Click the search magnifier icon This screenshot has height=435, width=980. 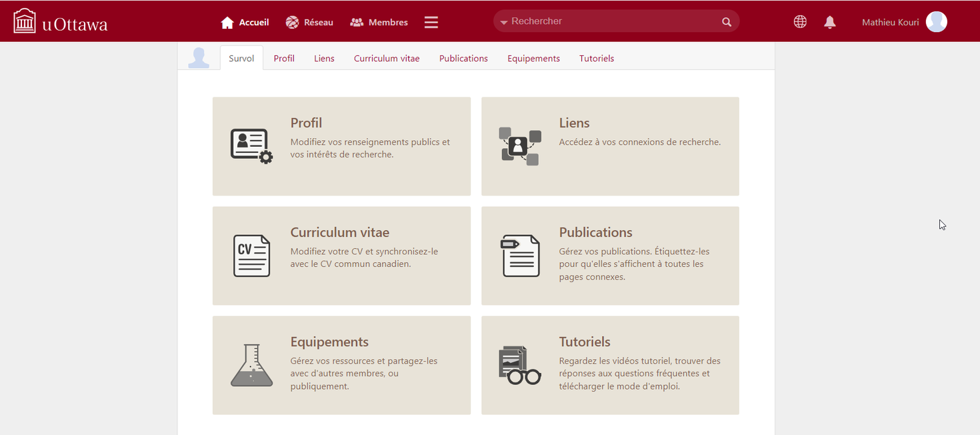tap(727, 22)
